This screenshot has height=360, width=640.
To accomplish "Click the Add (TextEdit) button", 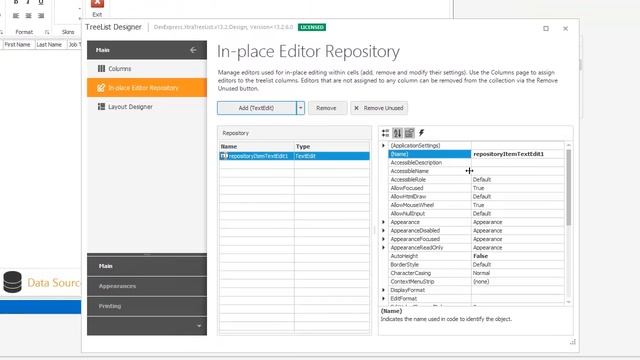I will click(256, 108).
